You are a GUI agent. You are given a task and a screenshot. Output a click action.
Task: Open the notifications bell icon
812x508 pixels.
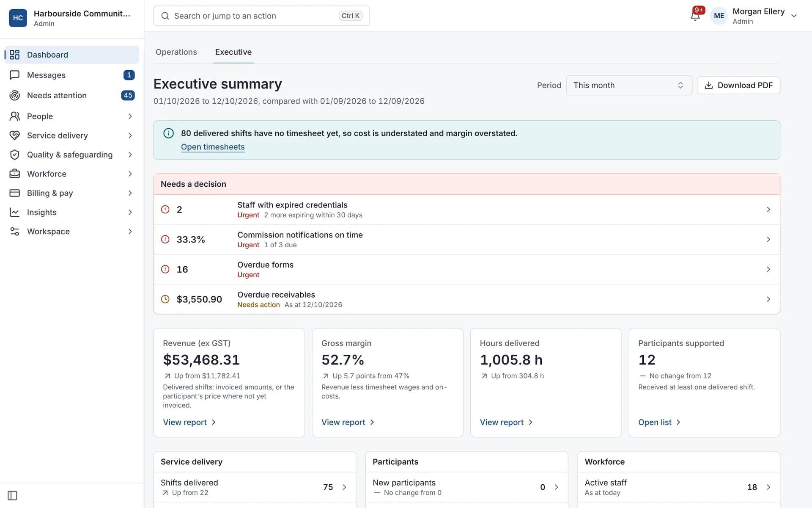pos(695,16)
